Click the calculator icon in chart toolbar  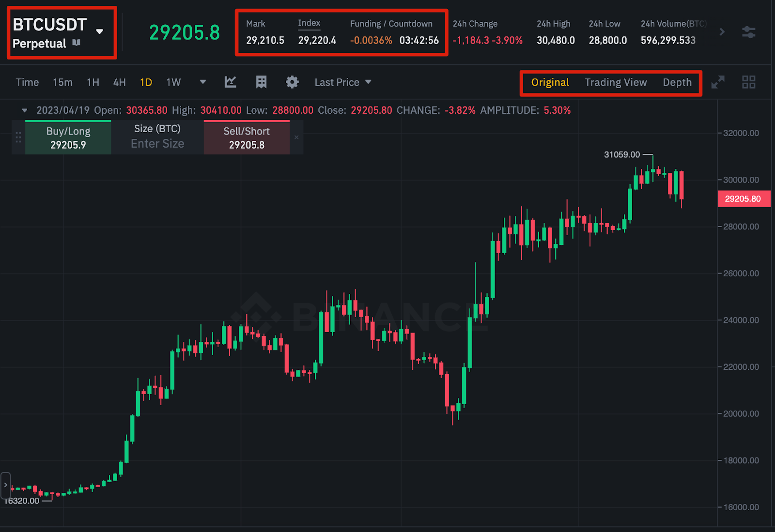pos(261,82)
